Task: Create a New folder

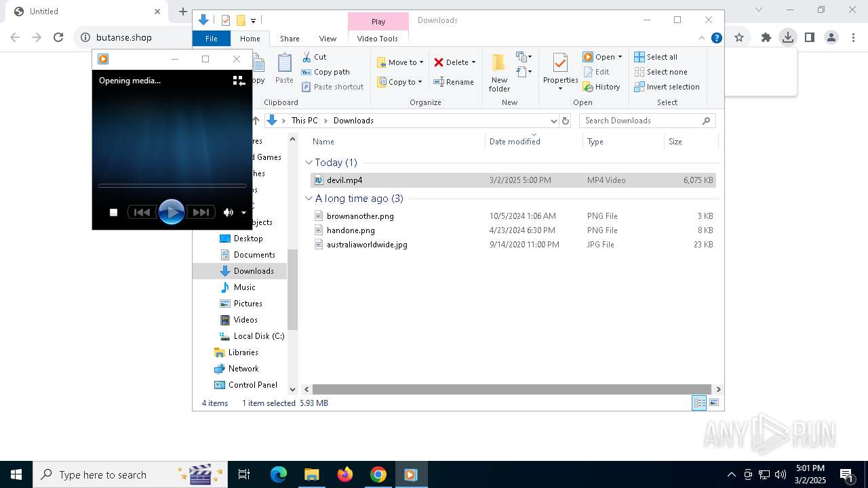Action: 499,73
